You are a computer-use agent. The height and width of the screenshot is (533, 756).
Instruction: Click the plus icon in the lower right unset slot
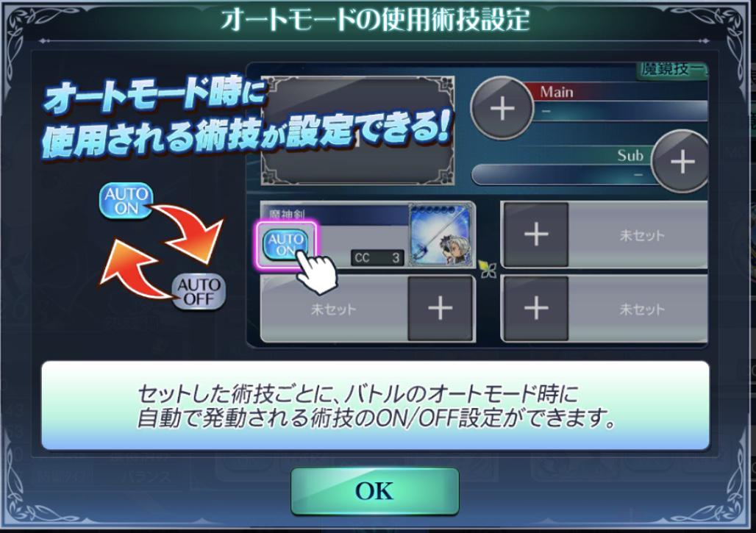pyautogui.click(x=535, y=309)
